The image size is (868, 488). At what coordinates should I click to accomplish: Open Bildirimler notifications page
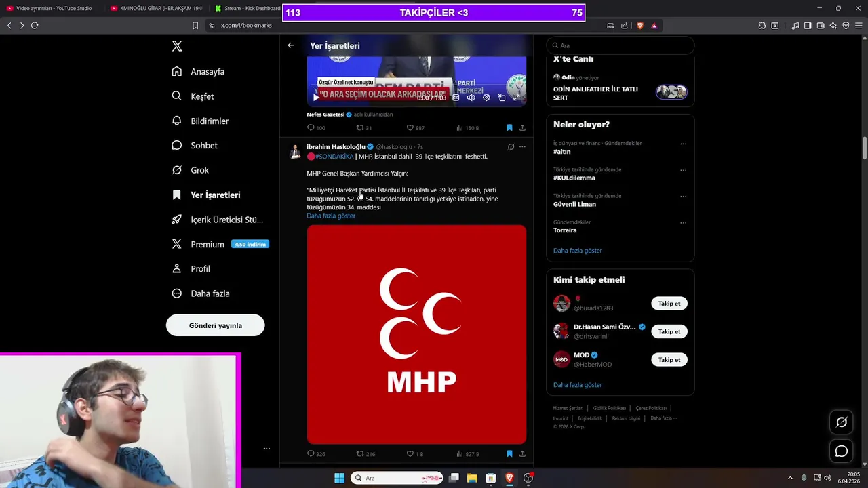pyautogui.click(x=200, y=121)
